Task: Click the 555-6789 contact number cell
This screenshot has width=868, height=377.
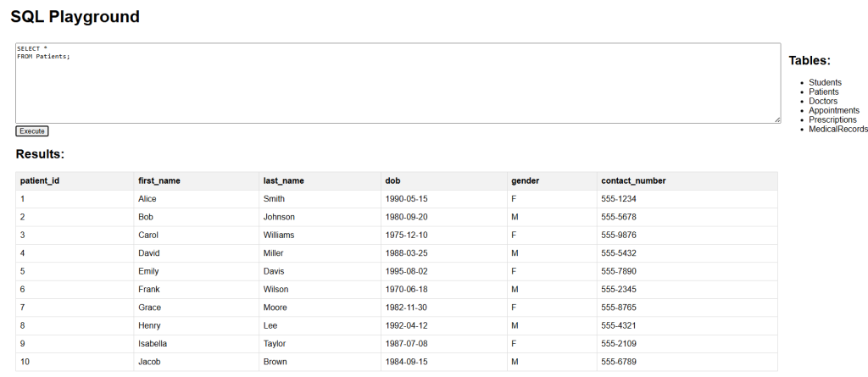Action: [x=687, y=362]
